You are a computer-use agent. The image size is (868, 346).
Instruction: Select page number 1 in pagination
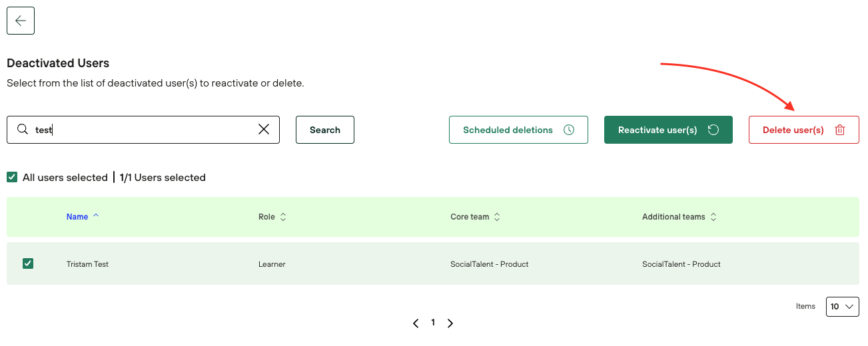(433, 323)
